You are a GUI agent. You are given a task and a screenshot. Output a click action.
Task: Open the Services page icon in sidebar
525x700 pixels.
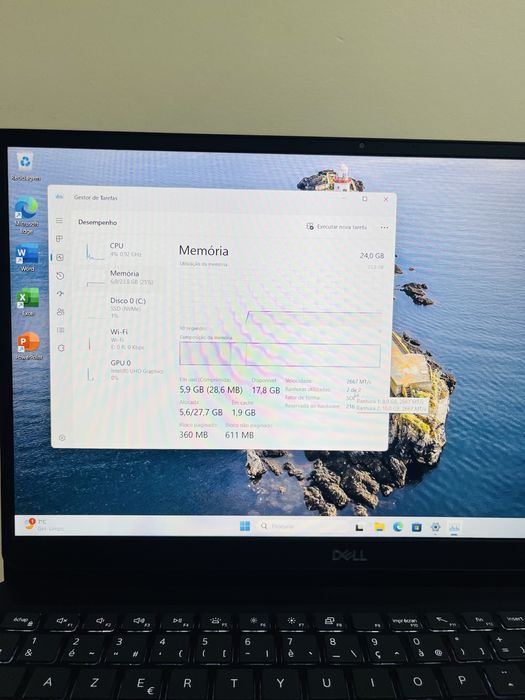[x=61, y=348]
